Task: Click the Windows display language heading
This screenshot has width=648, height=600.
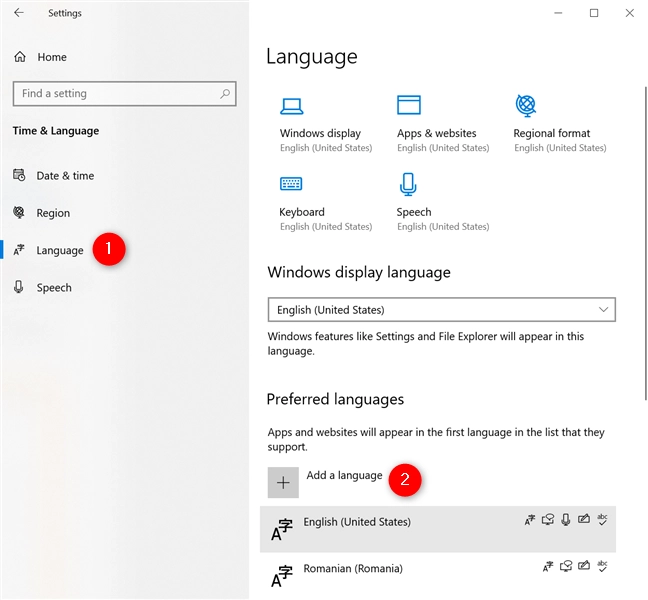Action: pos(359,272)
